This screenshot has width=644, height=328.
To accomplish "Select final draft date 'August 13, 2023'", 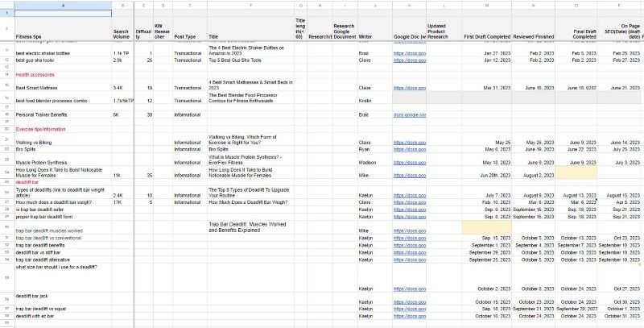I will point(576,193).
